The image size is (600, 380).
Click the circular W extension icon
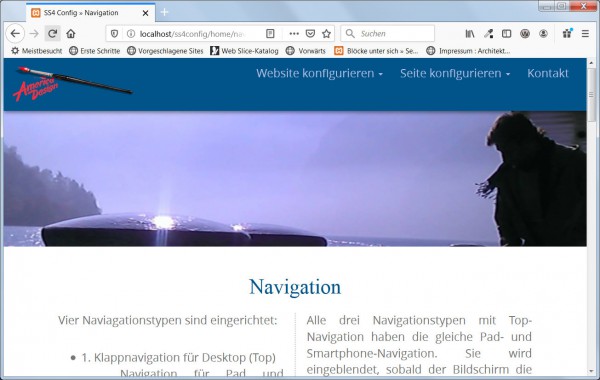click(525, 34)
